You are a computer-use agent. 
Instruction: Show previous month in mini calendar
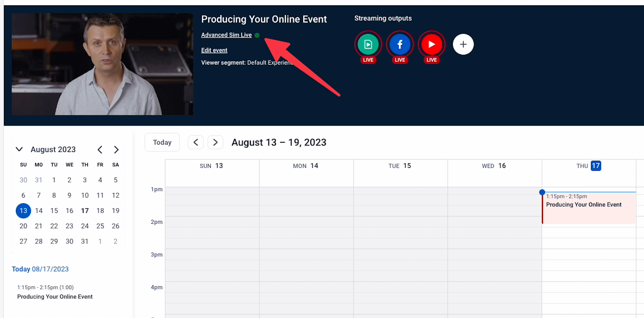click(x=100, y=150)
